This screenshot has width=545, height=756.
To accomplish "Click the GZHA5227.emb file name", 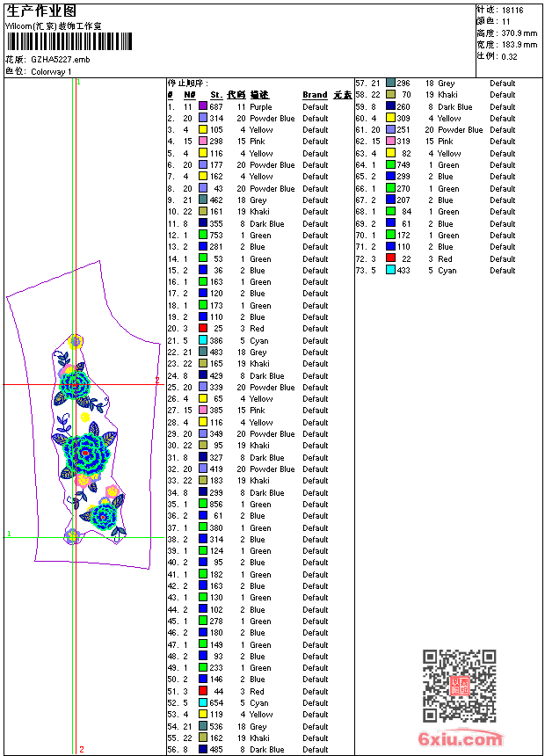I will (x=61, y=60).
